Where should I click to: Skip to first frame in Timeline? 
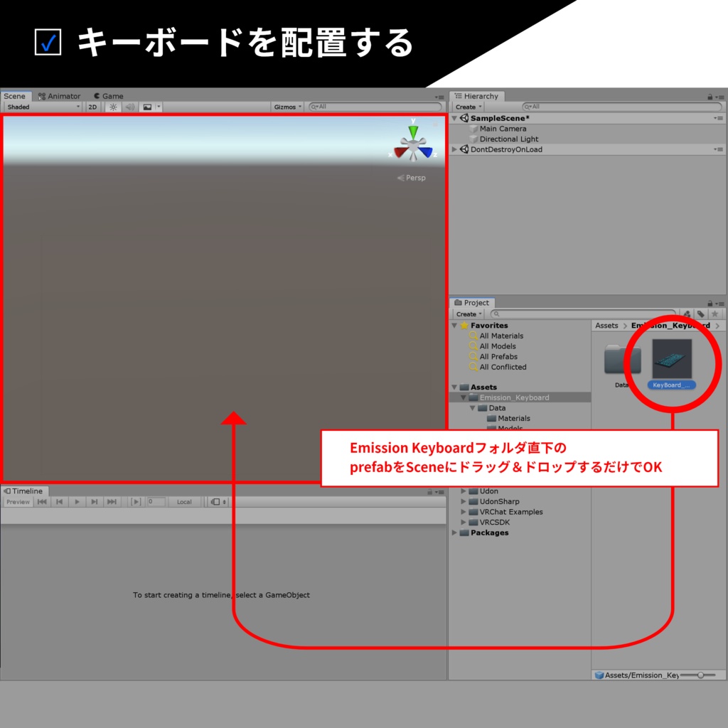(42, 501)
